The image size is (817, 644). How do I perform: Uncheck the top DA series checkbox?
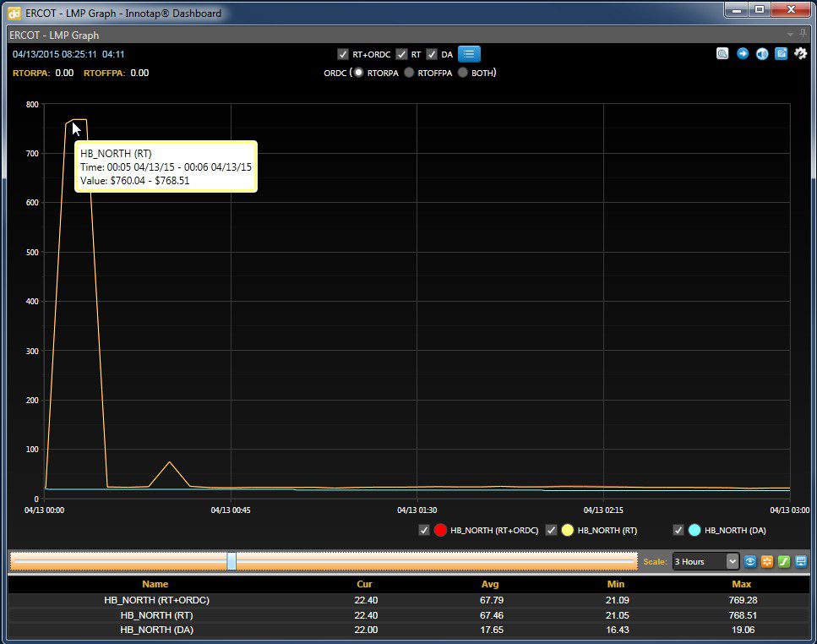432,54
